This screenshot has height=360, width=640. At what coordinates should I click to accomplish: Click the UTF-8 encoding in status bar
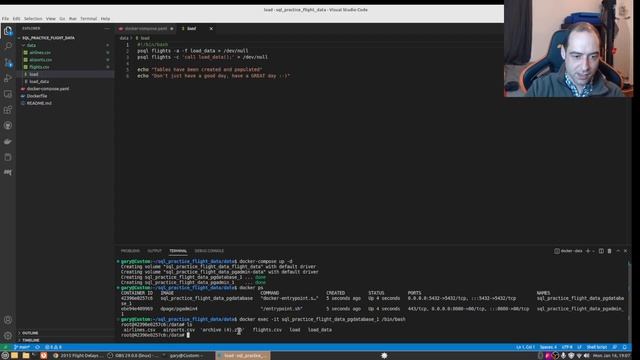point(567,347)
